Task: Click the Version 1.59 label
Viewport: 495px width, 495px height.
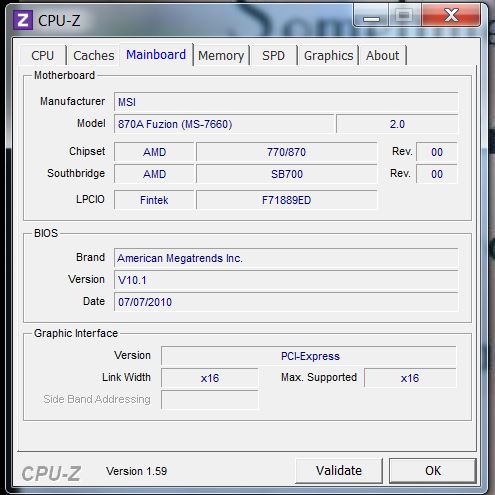Action: click(x=136, y=471)
